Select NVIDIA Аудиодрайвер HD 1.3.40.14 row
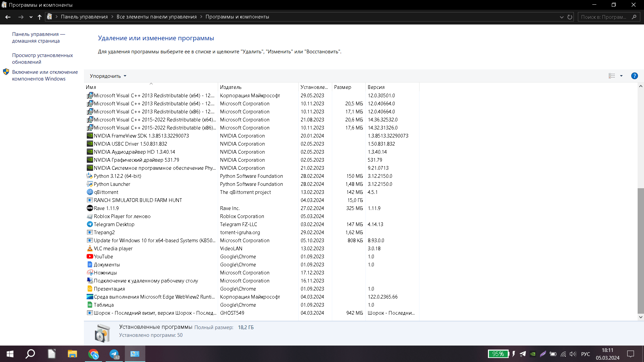Screen dimensions: 644x362 (x=252, y=152)
